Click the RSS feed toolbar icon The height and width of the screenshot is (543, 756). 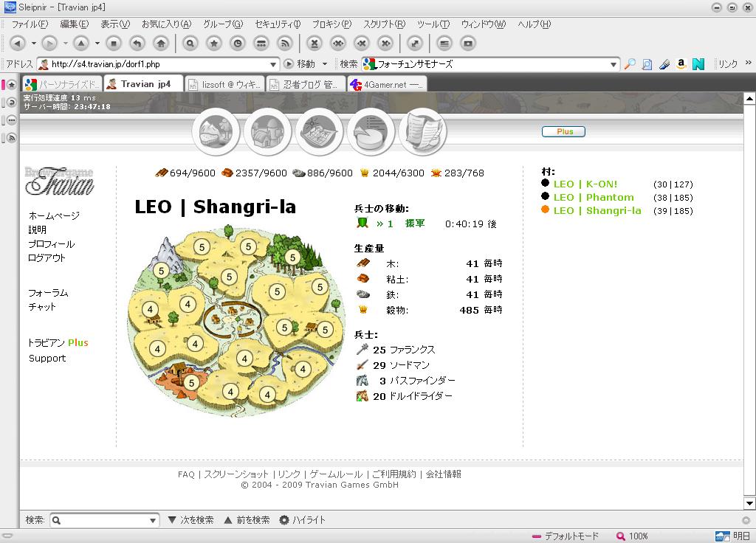pyautogui.click(x=285, y=44)
